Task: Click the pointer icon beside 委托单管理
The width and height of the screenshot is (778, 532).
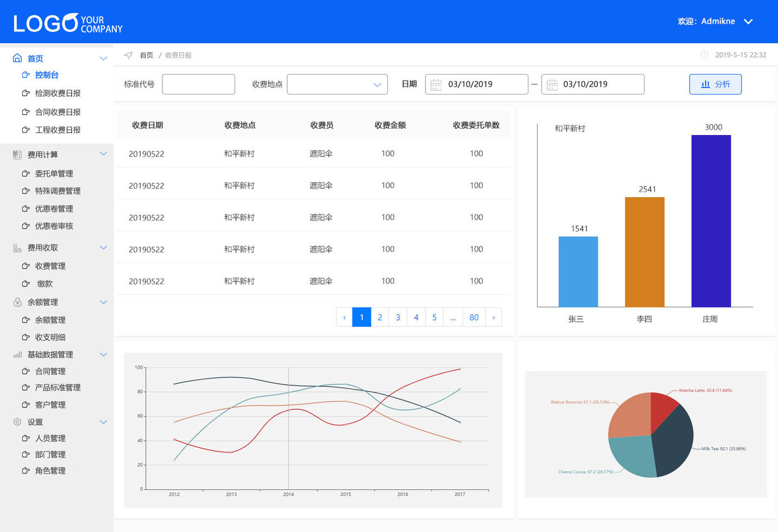Action: [x=26, y=173]
